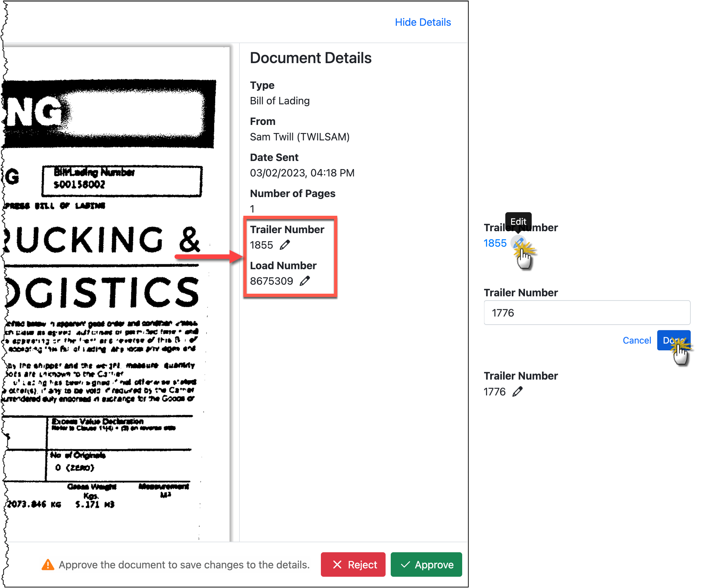The height and width of the screenshot is (588, 701).
Task: Click the pencil icon beside Trailer Number 1776
Action: click(519, 391)
